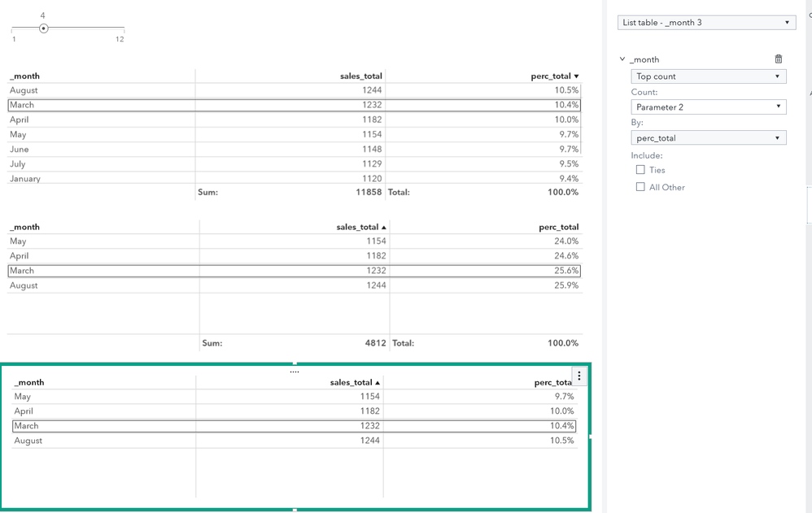Select the April row in middle table

click(x=295, y=256)
